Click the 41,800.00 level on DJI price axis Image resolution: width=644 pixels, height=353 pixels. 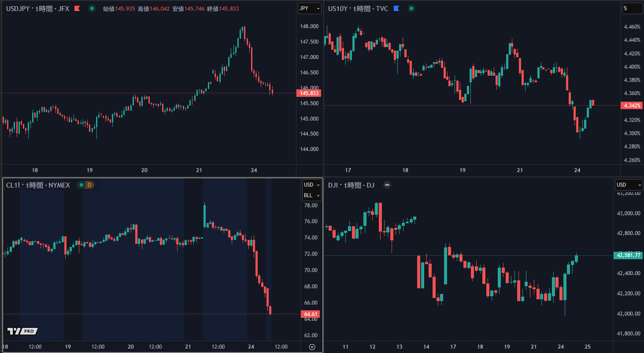tap(629, 334)
